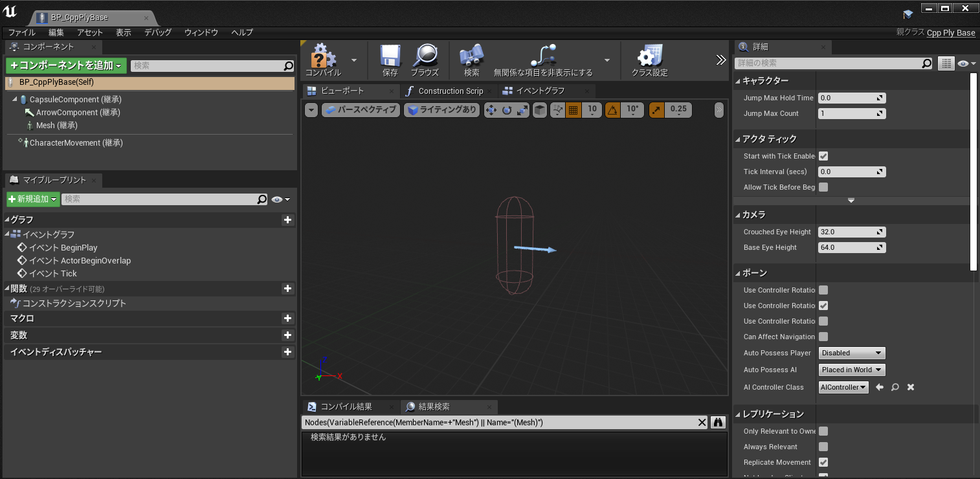The height and width of the screenshot is (479, 980).
Task: Clear AI Controller Class with the X icon
Action: click(911, 387)
